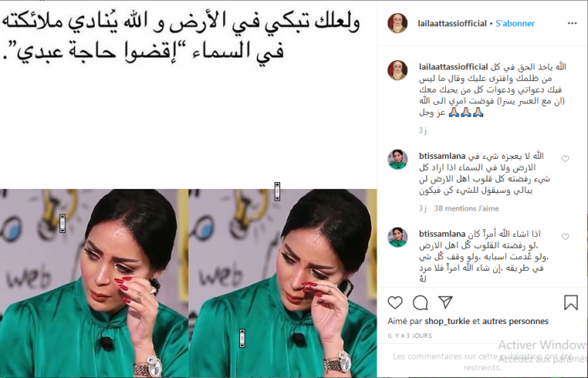Click lailaattassiofficial header profile picture

pos(397,23)
